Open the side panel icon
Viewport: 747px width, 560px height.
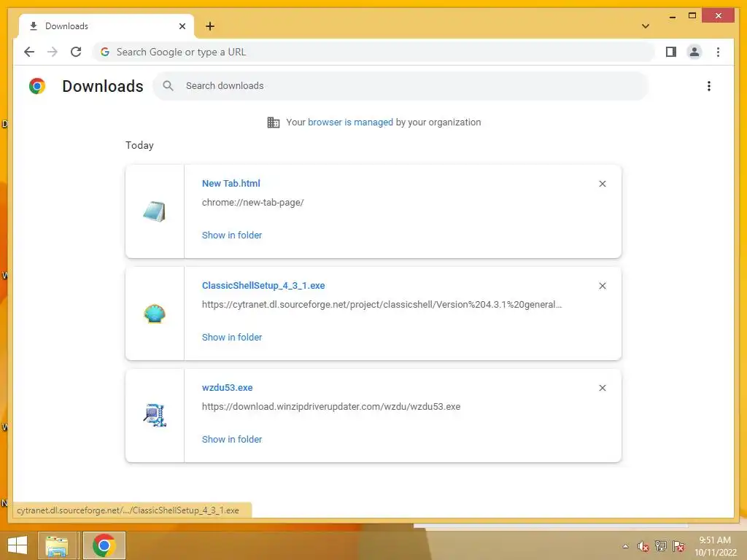(671, 52)
